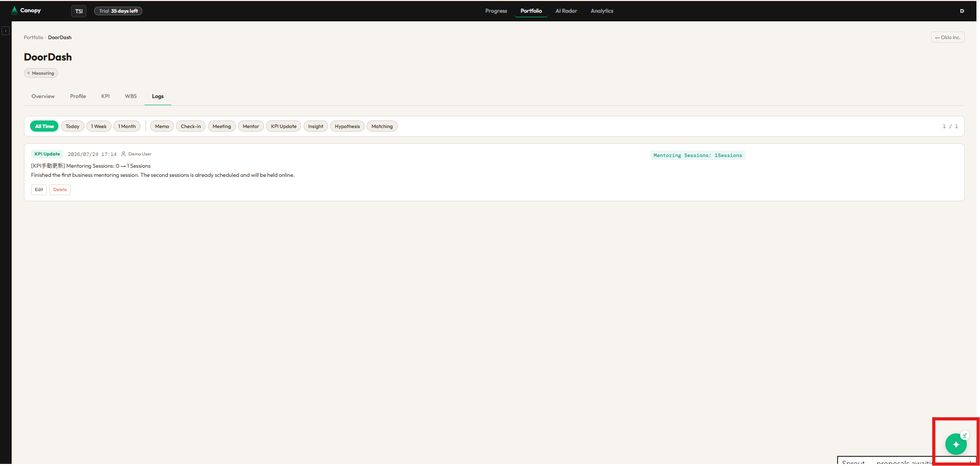Open AI Radar in top navigation
The image size is (980, 466).
566,11
